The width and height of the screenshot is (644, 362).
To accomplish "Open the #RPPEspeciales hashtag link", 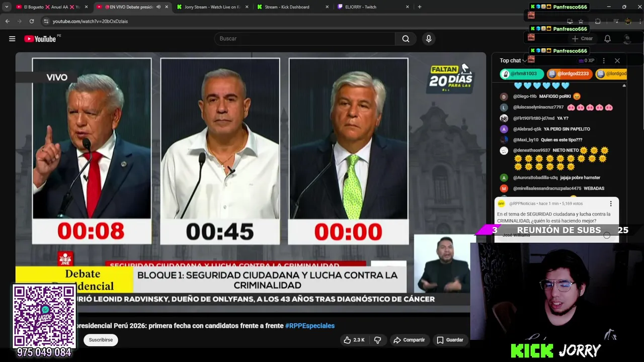I will click(310, 326).
